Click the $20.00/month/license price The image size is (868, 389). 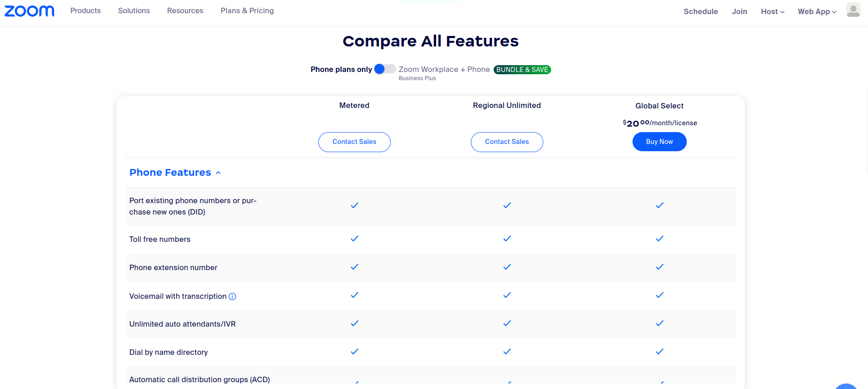pos(660,123)
